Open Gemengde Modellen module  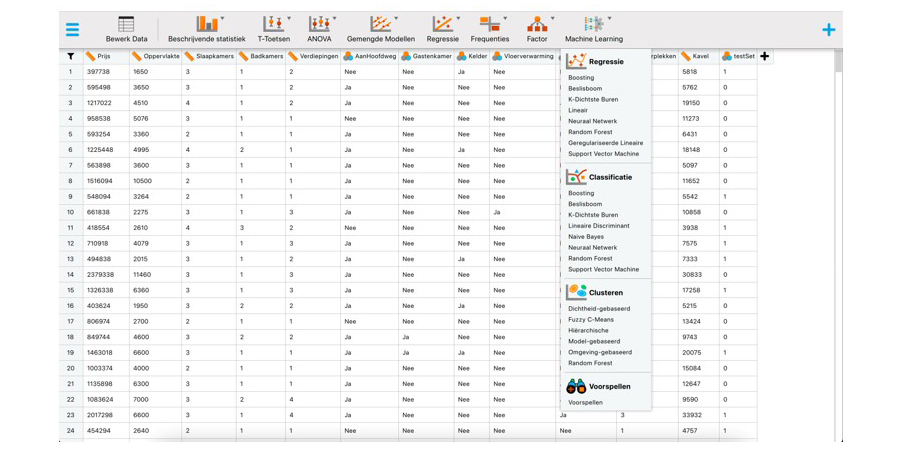(380, 29)
